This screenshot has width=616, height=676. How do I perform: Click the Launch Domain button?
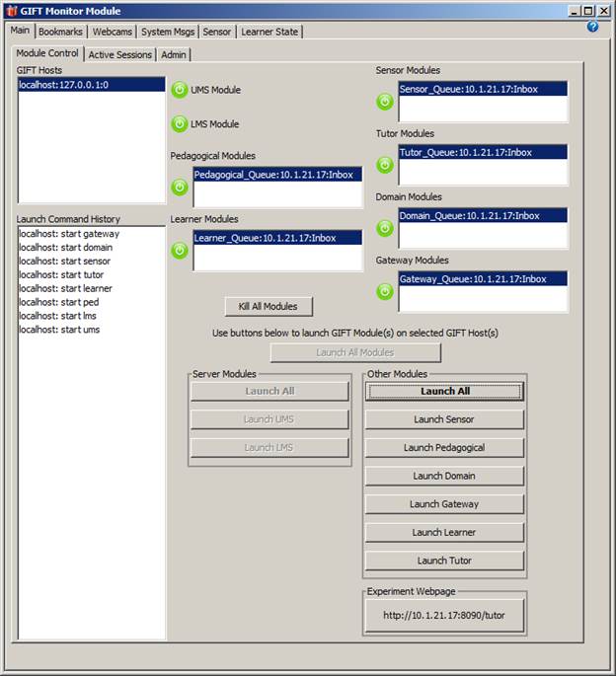click(x=445, y=476)
